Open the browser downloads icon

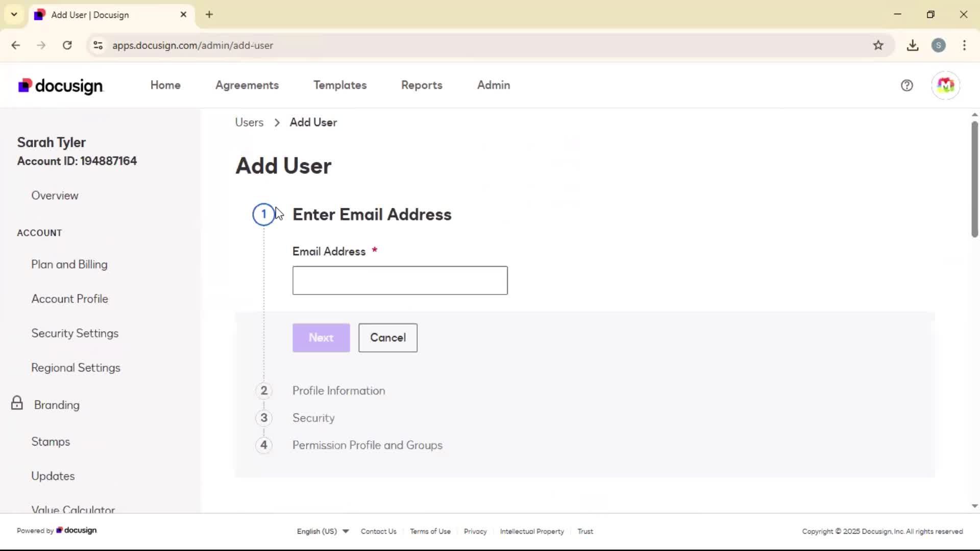pos(913,45)
